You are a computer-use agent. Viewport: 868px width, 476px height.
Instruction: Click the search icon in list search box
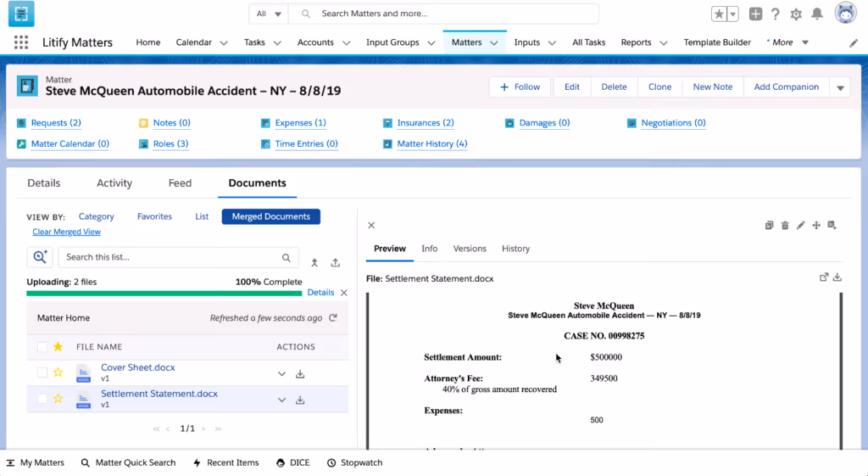287,258
